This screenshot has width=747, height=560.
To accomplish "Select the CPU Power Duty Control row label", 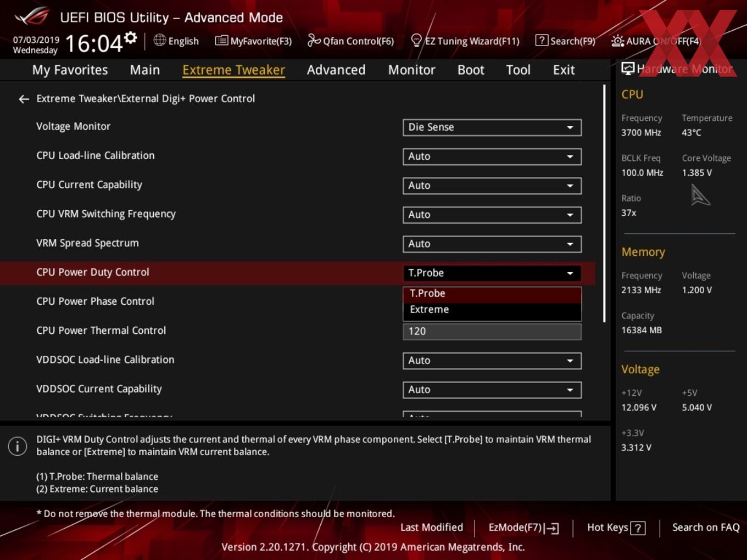I will tap(93, 272).
